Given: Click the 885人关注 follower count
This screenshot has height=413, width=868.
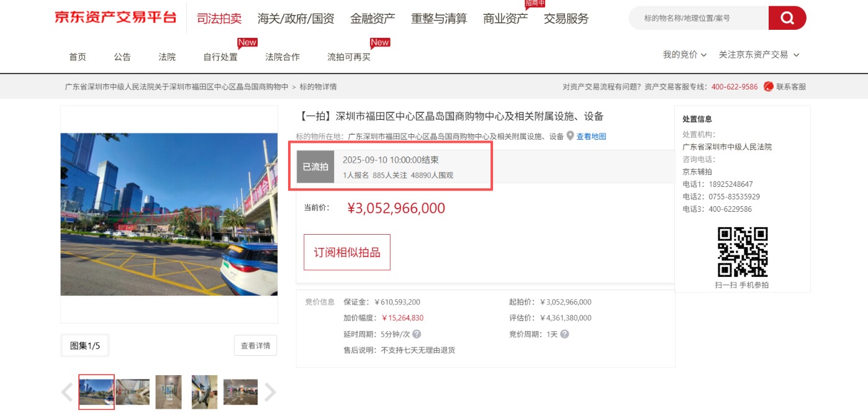Looking at the screenshot, I should pos(390,176).
